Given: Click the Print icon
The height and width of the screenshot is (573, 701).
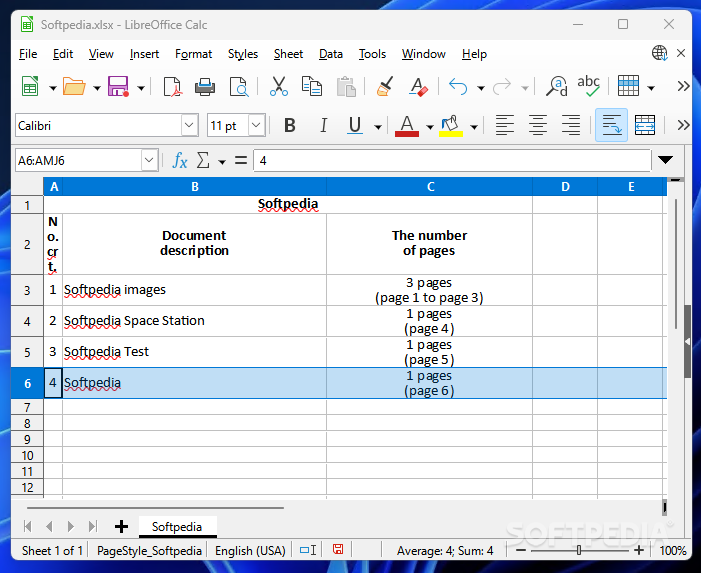Looking at the screenshot, I should pyautogui.click(x=205, y=87).
